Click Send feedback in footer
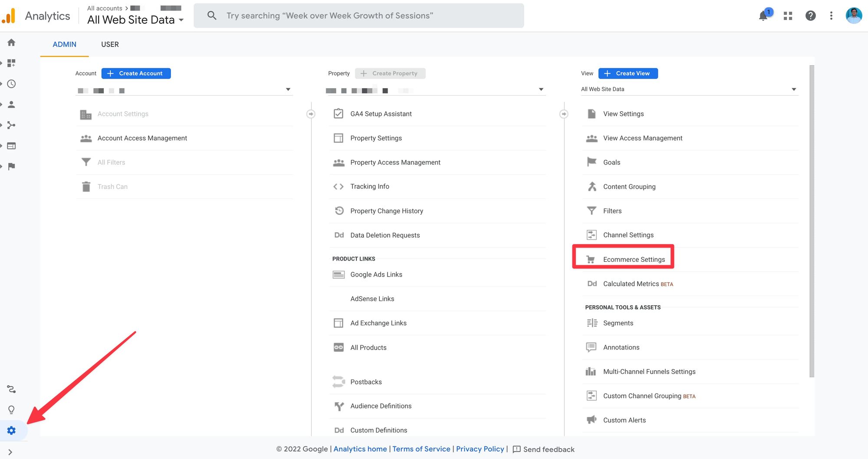Screen dimensions: 868x459 (543, 449)
